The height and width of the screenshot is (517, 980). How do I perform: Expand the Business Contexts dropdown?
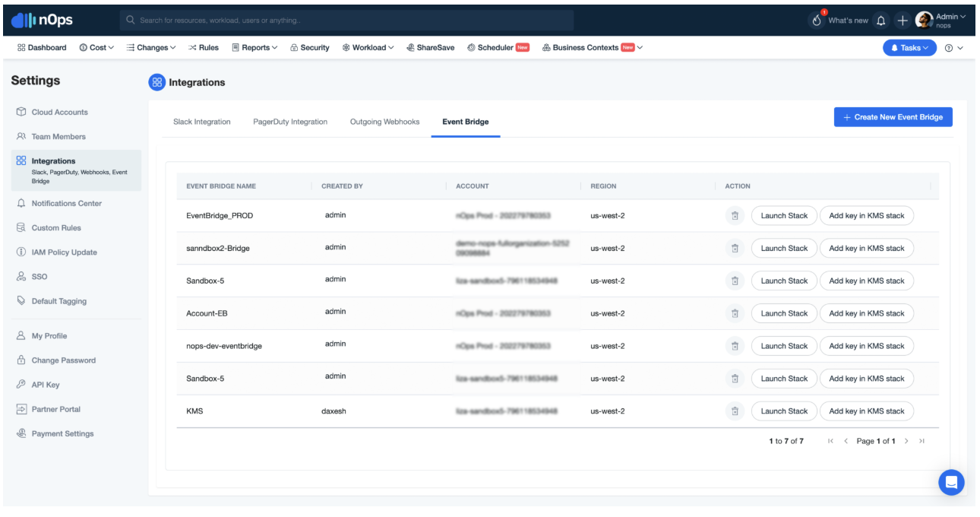(593, 48)
